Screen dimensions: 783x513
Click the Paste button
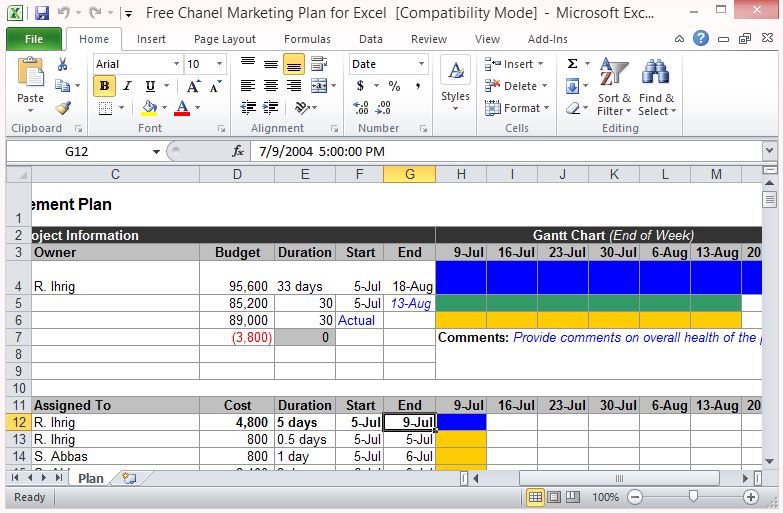pyautogui.click(x=30, y=85)
